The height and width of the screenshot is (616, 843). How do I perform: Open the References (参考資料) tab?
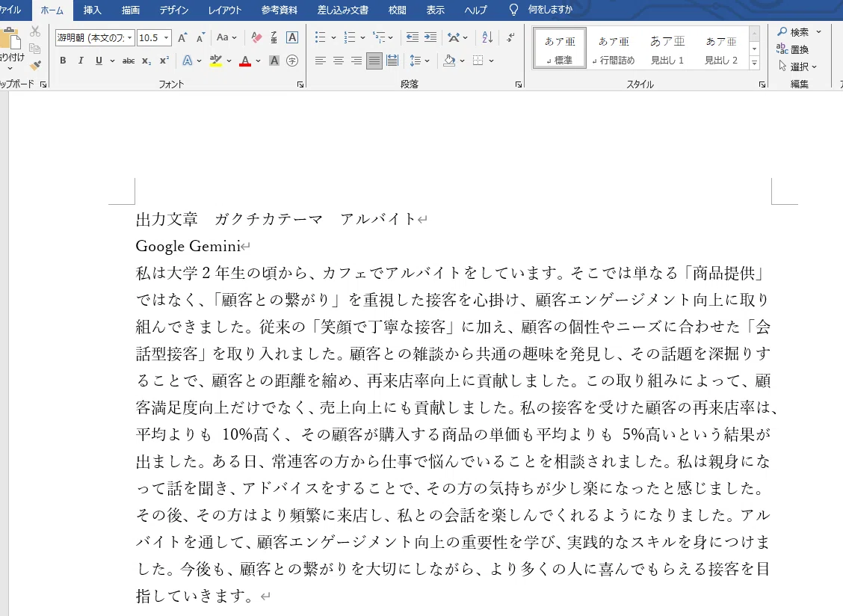[x=279, y=10]
